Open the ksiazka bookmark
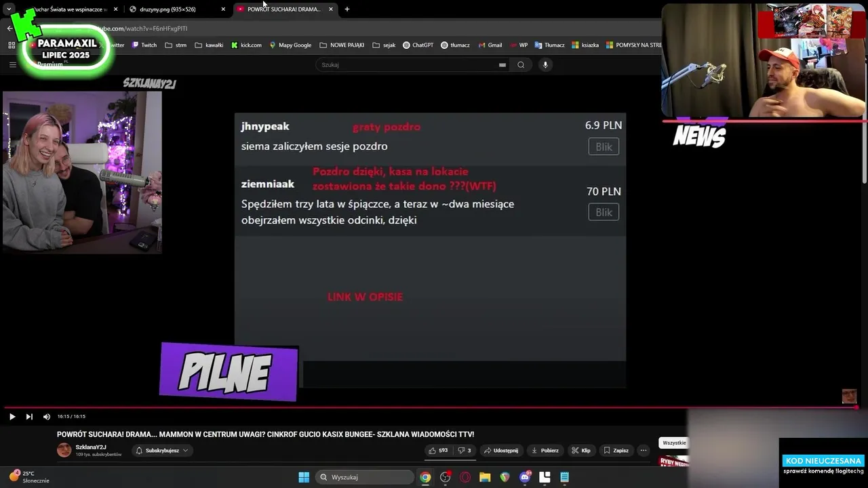The height and width of the screenshot is (488, 868). pyautogui.click(x=585, y=45)
